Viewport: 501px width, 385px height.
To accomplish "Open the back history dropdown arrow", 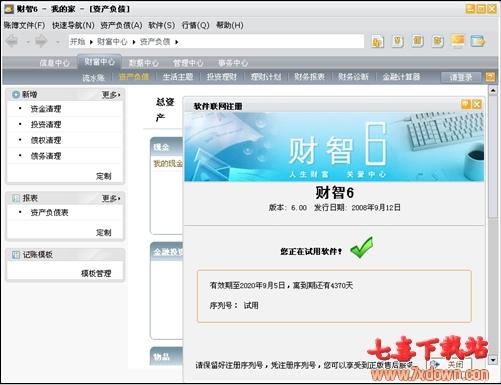I will tap(28, 42).
